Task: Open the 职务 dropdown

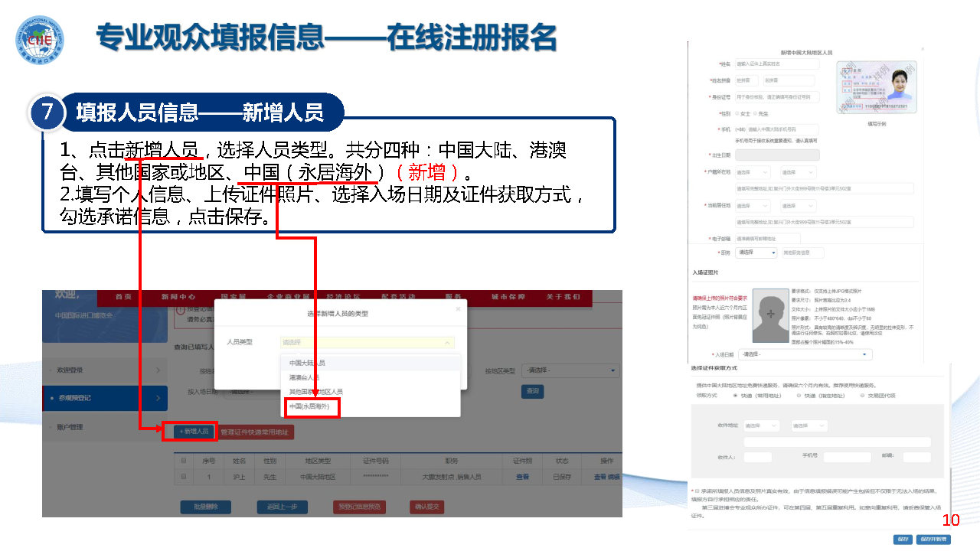Action: [x=756, y=252]
